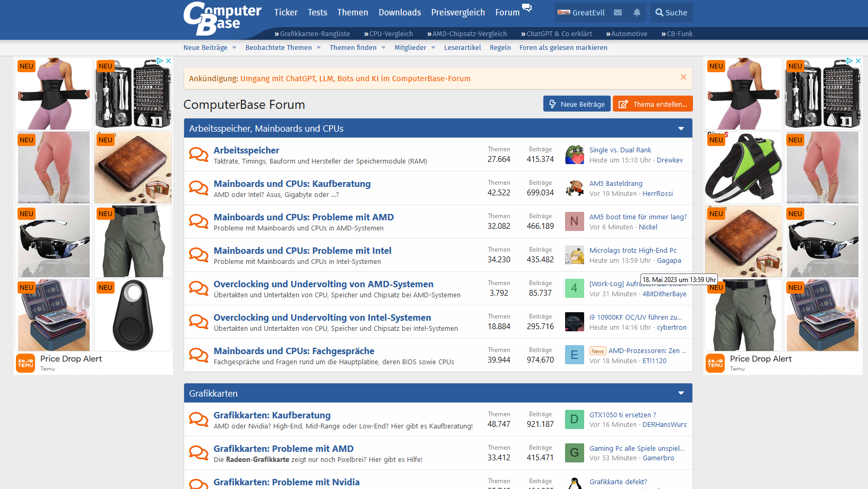Open the Regeln link

tap(500, 47)
